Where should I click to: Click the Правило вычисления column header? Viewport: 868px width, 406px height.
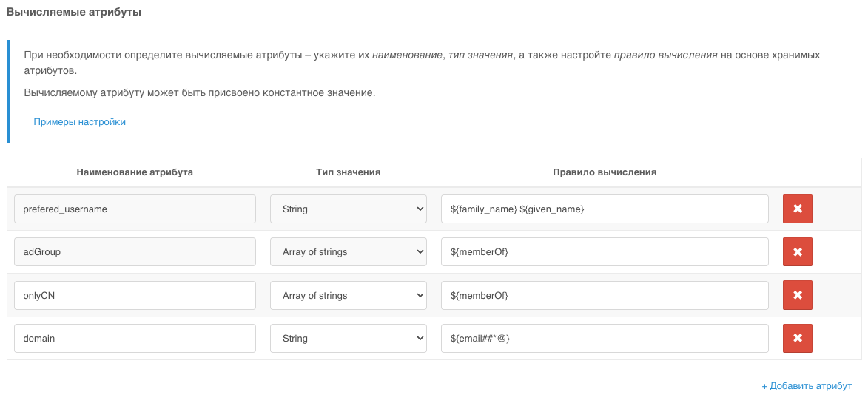pos(605,172)
